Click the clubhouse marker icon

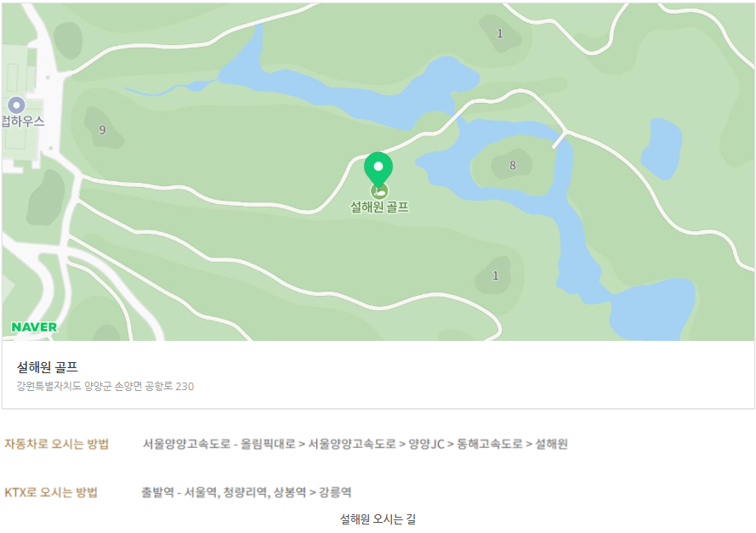pos(17,105)
